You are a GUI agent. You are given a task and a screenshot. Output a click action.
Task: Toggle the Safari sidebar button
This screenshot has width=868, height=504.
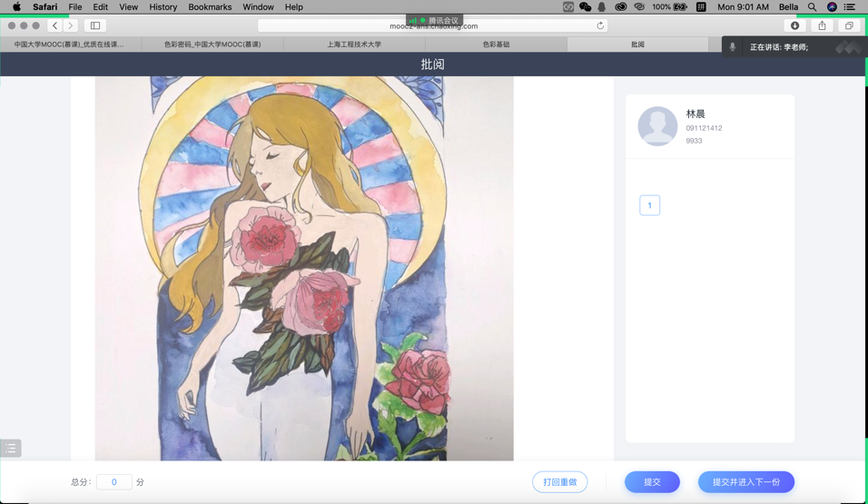(x=95, y=25)
